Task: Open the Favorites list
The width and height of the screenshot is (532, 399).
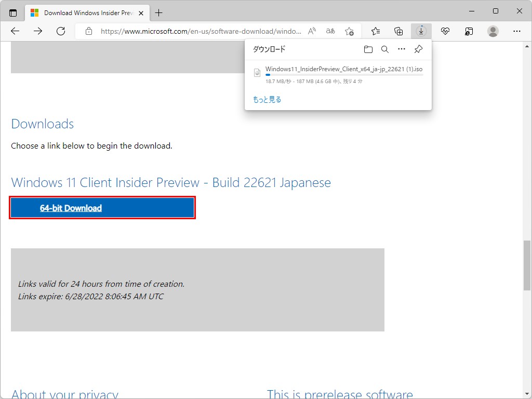Action: click(376, 31)
